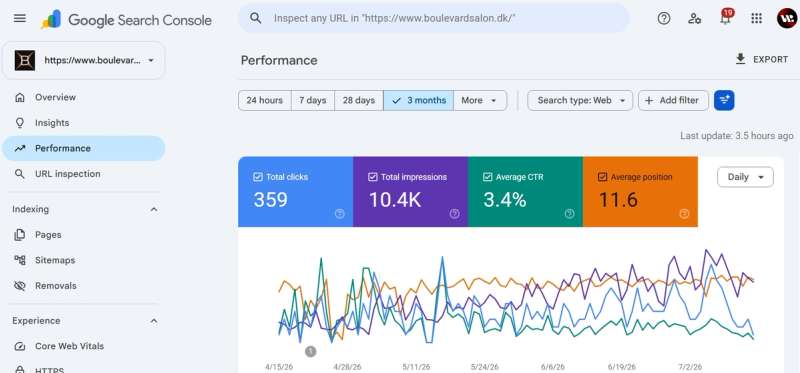Toggle the Average position checkbox
The image size is (800, 373).
click(602, 177)
